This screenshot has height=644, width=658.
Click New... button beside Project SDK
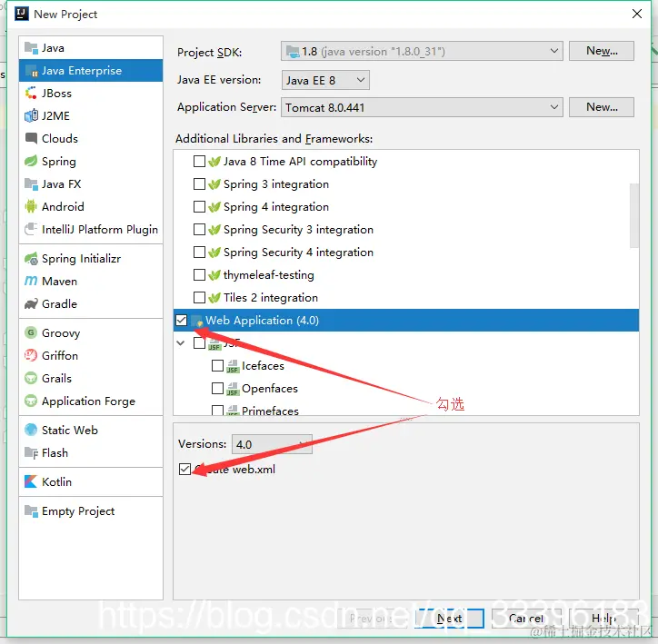click(602, 51)
